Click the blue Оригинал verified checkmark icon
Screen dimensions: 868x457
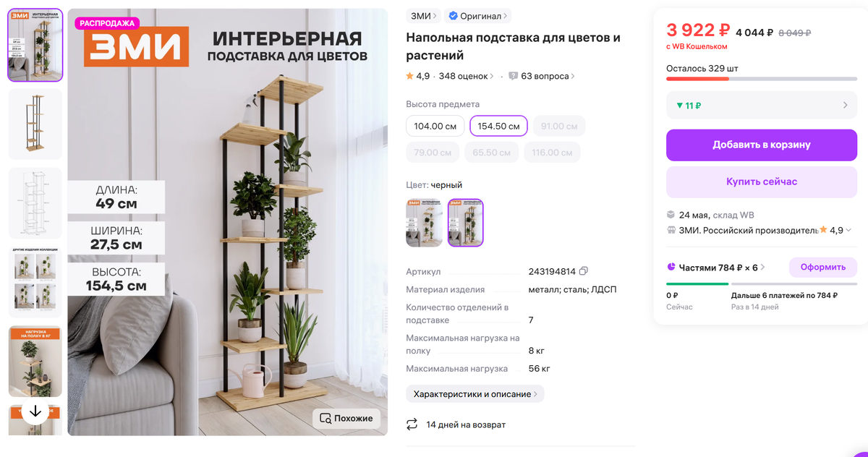pos(453,15)
